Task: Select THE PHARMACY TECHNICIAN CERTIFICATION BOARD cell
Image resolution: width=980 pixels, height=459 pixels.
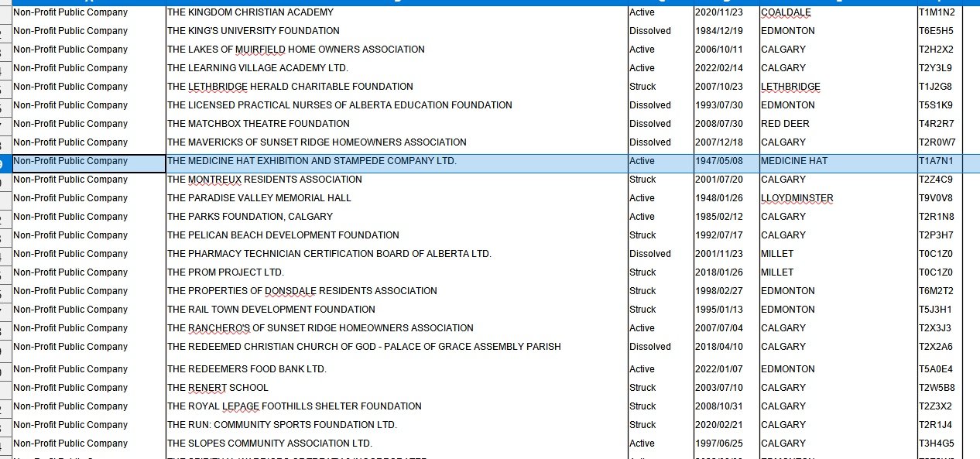Action: click(x=396, y=254)
